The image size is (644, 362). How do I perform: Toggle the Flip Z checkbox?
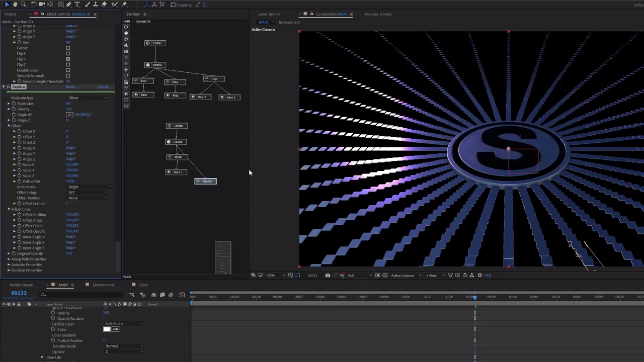point(68,65)
